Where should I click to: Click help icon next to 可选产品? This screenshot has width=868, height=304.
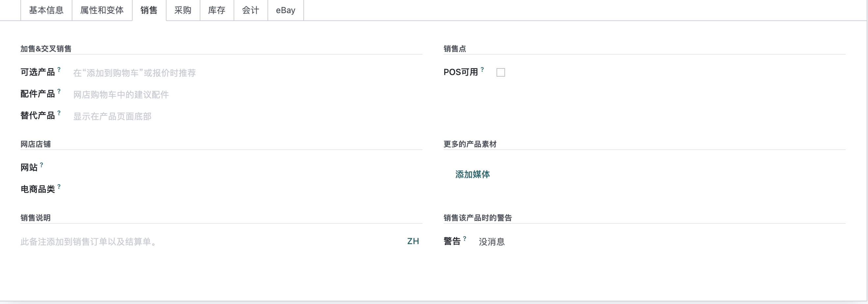click(x=59, y=69)
